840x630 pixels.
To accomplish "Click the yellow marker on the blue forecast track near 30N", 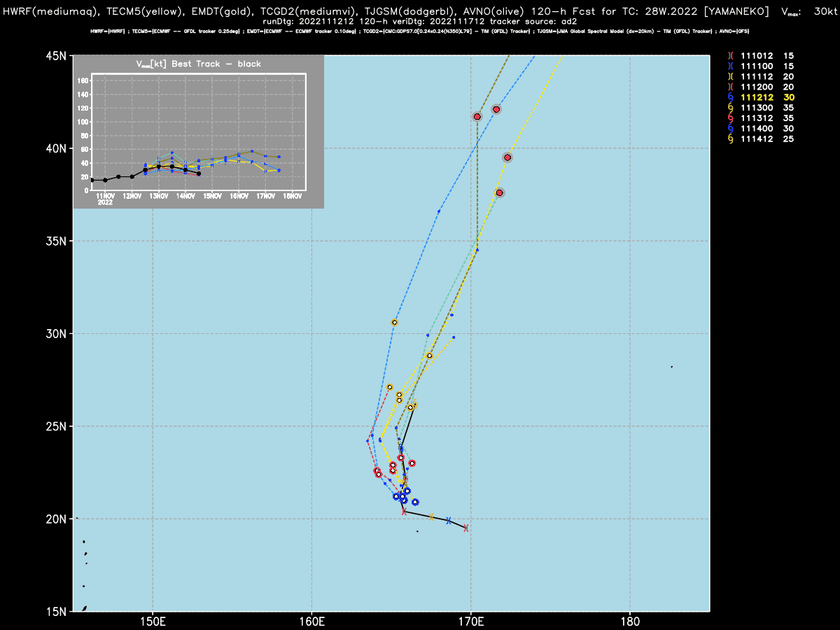I will tap(395, 323).
